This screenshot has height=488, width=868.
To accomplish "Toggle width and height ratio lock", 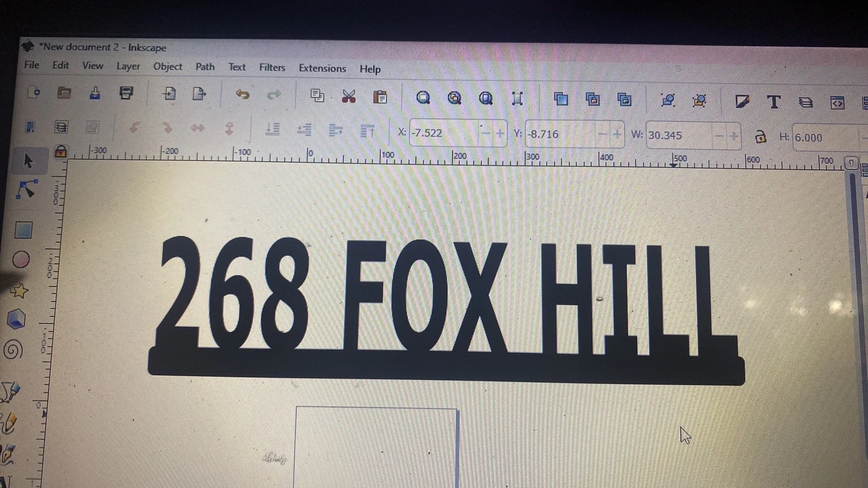I will point(760,136).
